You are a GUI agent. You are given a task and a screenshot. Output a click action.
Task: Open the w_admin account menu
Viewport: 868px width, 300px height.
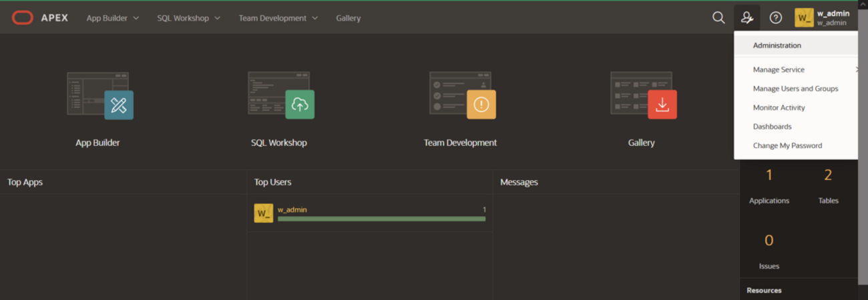tap(822, 18)
